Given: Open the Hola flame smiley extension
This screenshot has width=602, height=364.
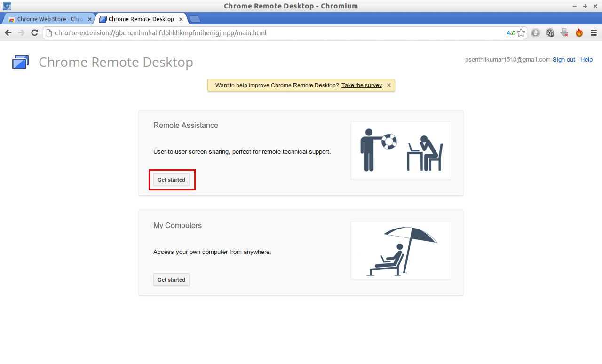Looking at the screenshot, I should (x=579, y=33).
